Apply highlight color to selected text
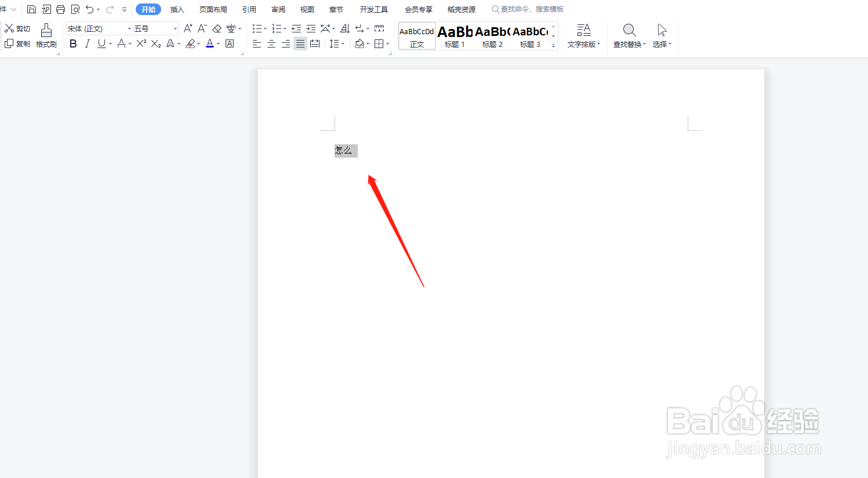 pyautogui.click(x=190, y=43)
